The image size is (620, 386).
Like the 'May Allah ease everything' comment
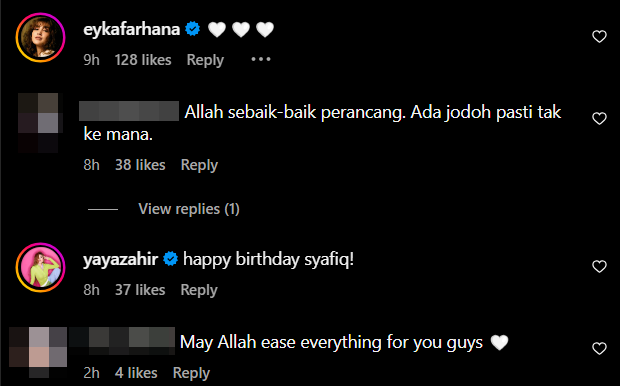[x=599, y=348]
